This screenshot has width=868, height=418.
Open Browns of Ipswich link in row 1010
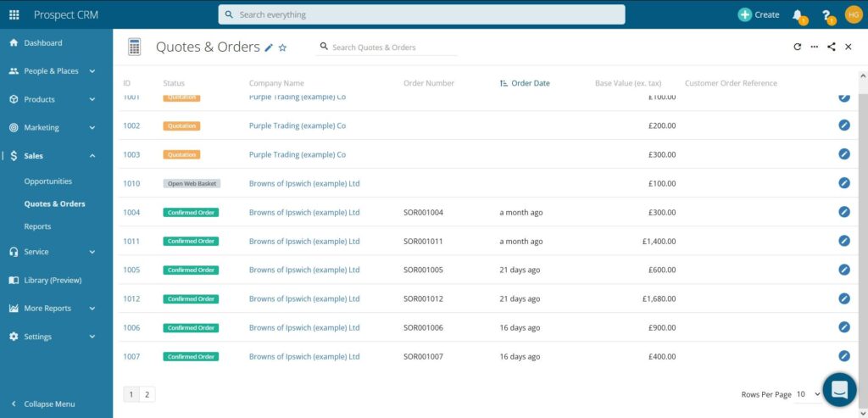(304, 183)
